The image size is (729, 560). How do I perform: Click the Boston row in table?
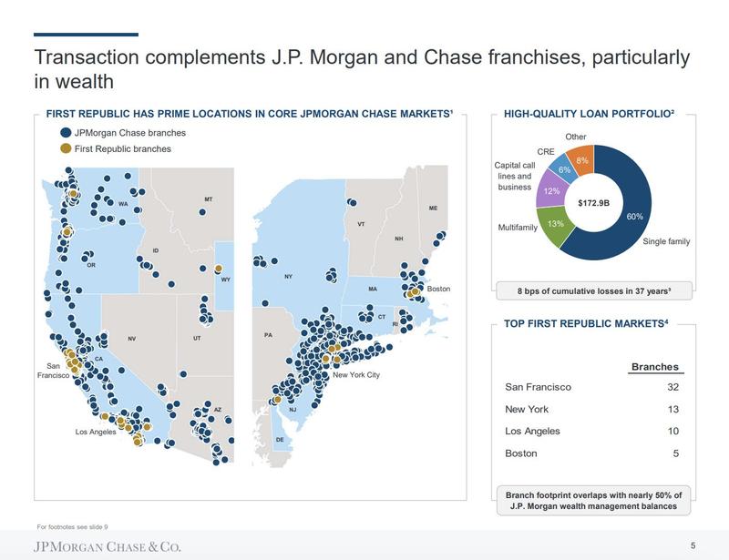tap(591, 453)
